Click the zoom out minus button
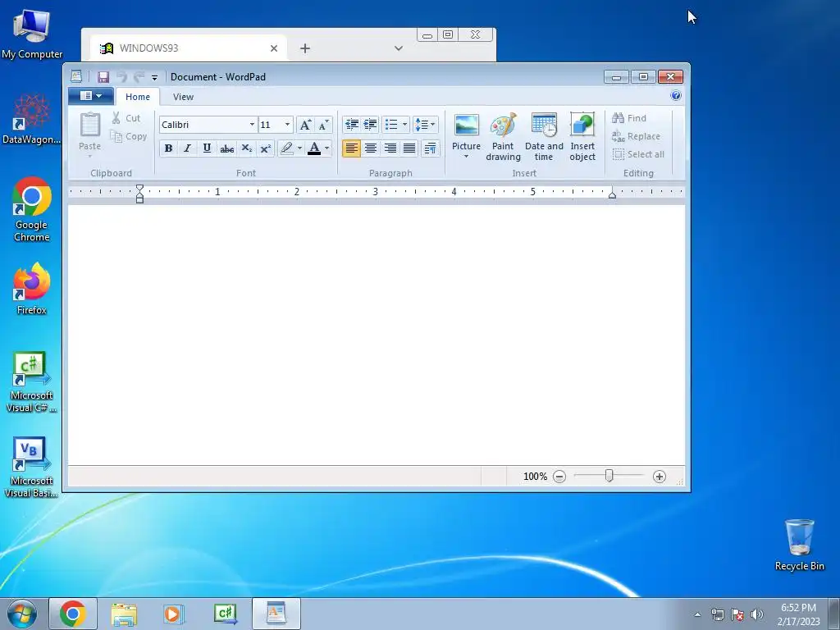840x630 pixels. [x=559, y=477]
